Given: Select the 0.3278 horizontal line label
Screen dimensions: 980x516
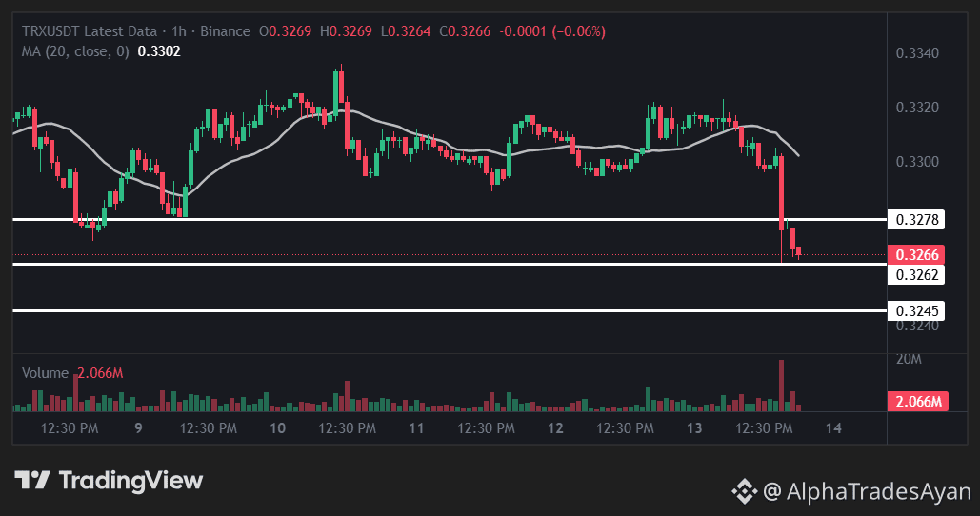Looking at the screenshot, I should coord(916,219).
